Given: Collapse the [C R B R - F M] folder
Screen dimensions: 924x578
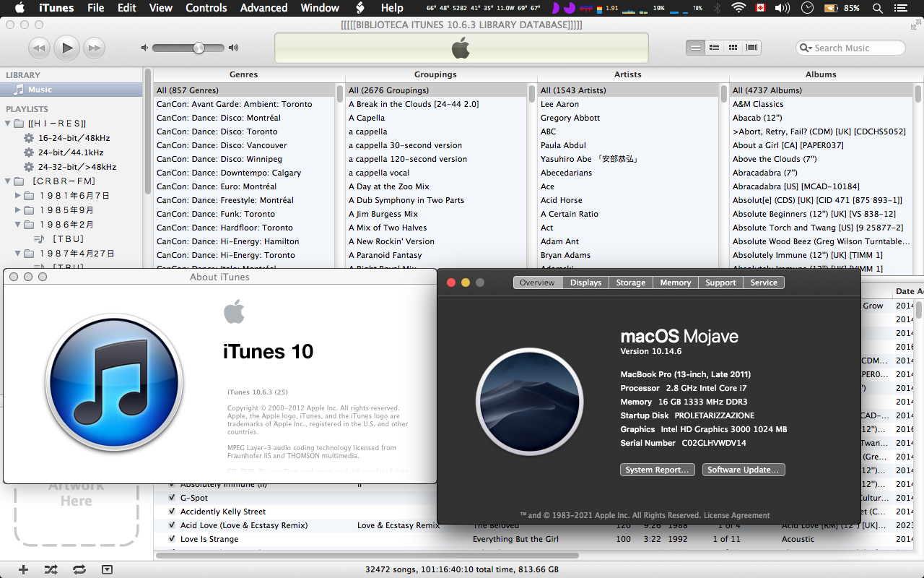Looking at the screenshot, I should click(8, 181).
